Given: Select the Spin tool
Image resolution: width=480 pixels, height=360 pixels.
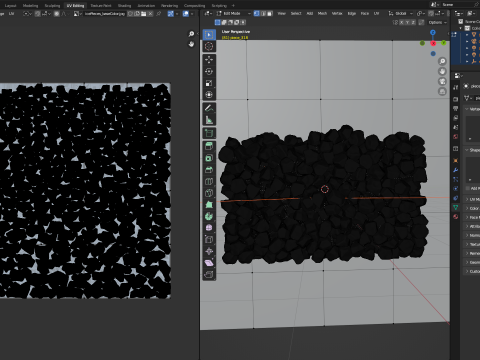Looking at the screenshot, I should (209, 216).
